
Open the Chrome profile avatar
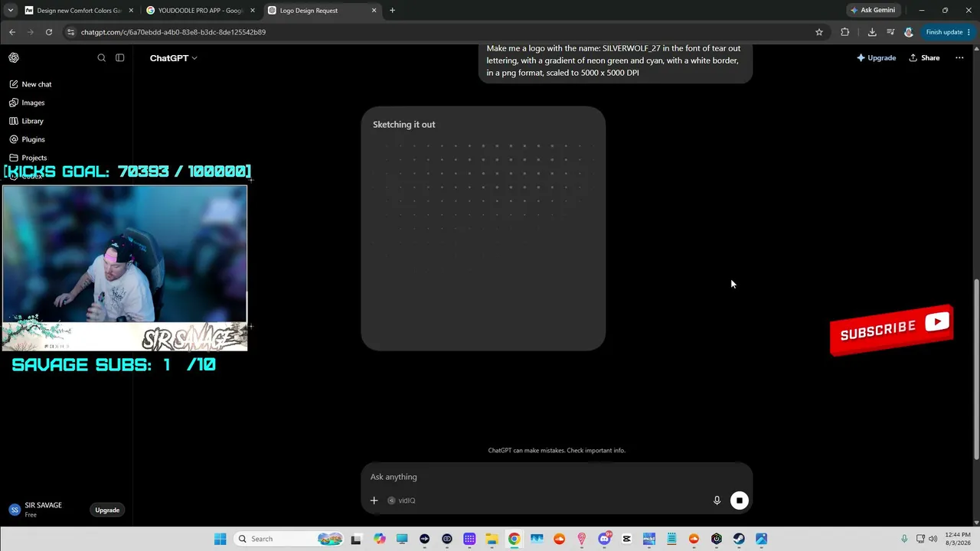(x=909, y=32)
